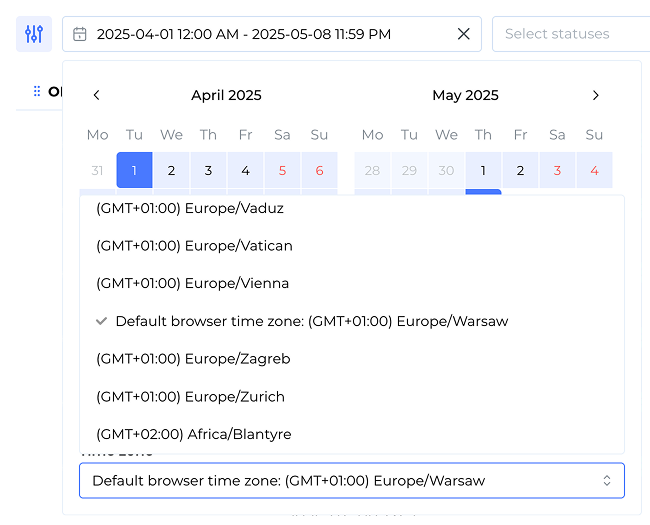Screen dimensions: 650x525
Task: Go to next month arrow
Action: coord(596,96)
